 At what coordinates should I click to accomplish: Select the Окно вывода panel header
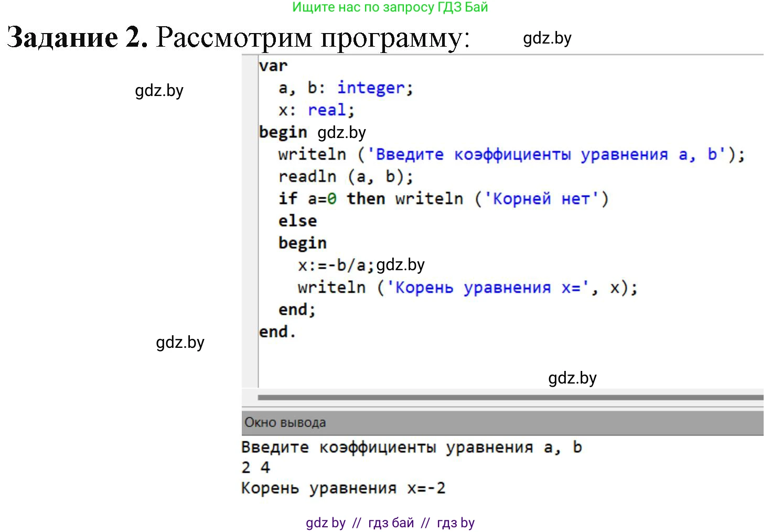tap(284, 421)
